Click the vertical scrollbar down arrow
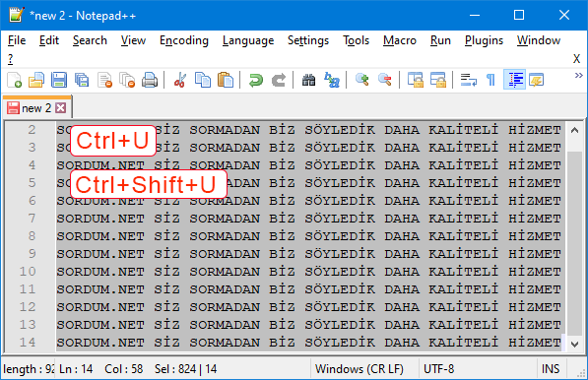588x380 pixels. point(574,344)
